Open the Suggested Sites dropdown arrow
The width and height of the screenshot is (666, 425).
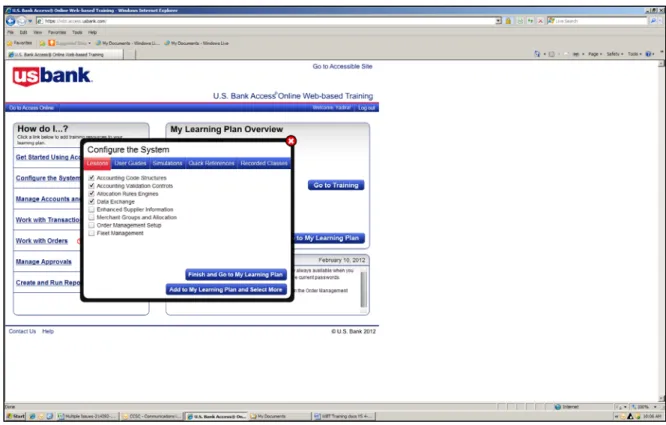point(90,43)
